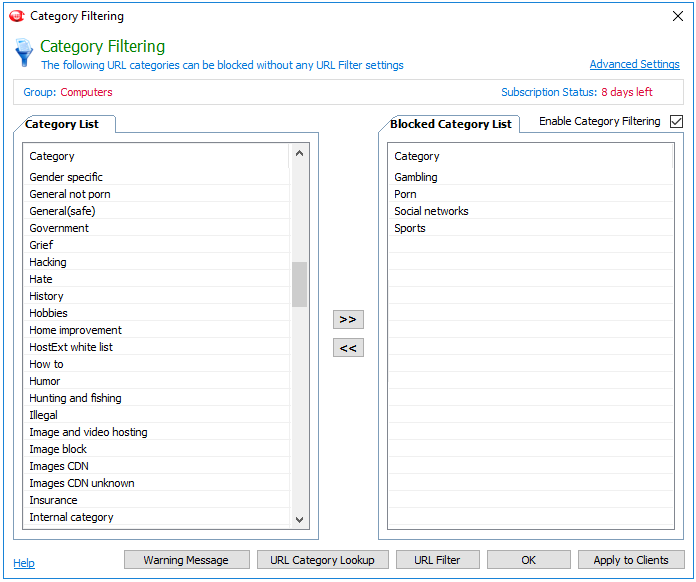696x582 pixels.
Task: Select Gambling in blocked list
Action: [416, 177]
